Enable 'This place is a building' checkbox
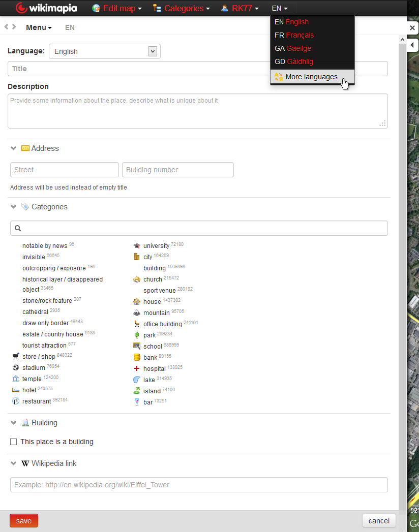Viewport: 419px width, 532px height. (x=14, y=442)
